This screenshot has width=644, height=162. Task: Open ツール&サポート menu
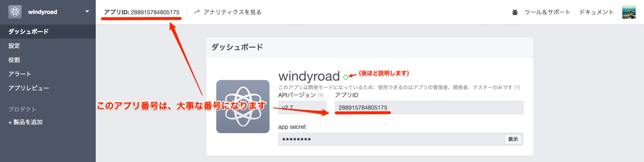[x=547, y=12]
